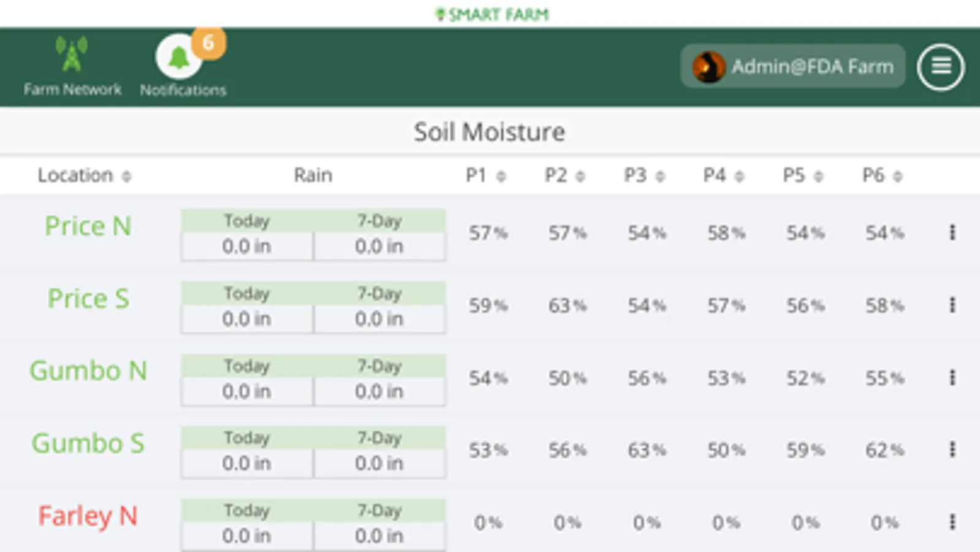Open the three-dot menu for Gumbo N
The height and width of the screenshot is (552, 980).
click(952, 377)
